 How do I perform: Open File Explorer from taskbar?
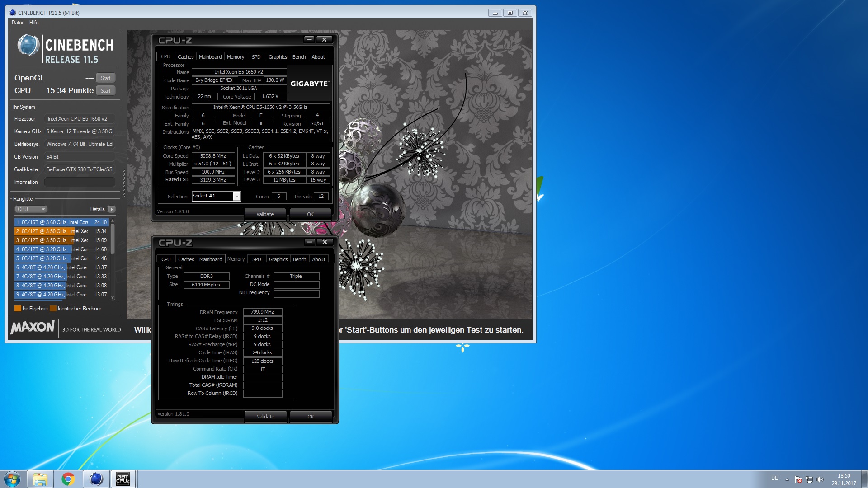pyautogui.click(x=40, y=479)
